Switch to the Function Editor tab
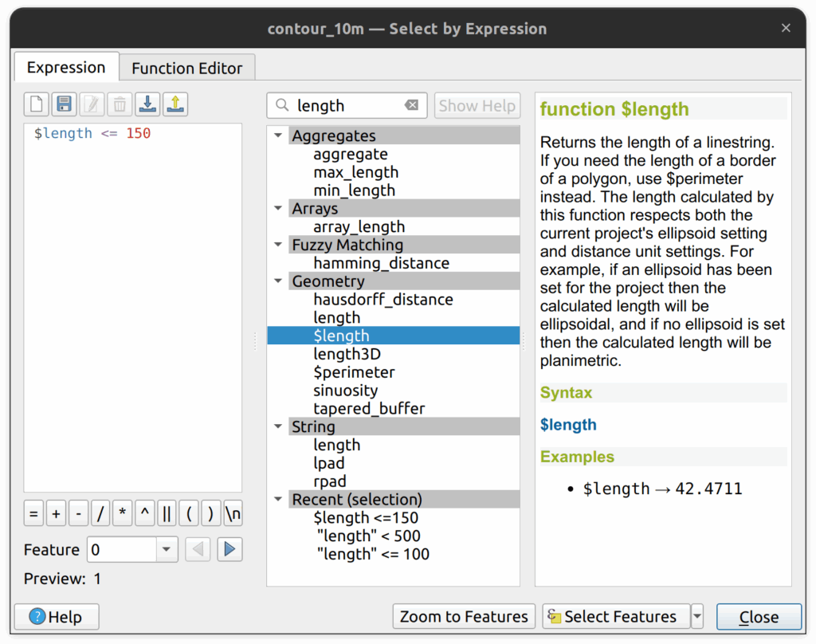 pos(186,69)
